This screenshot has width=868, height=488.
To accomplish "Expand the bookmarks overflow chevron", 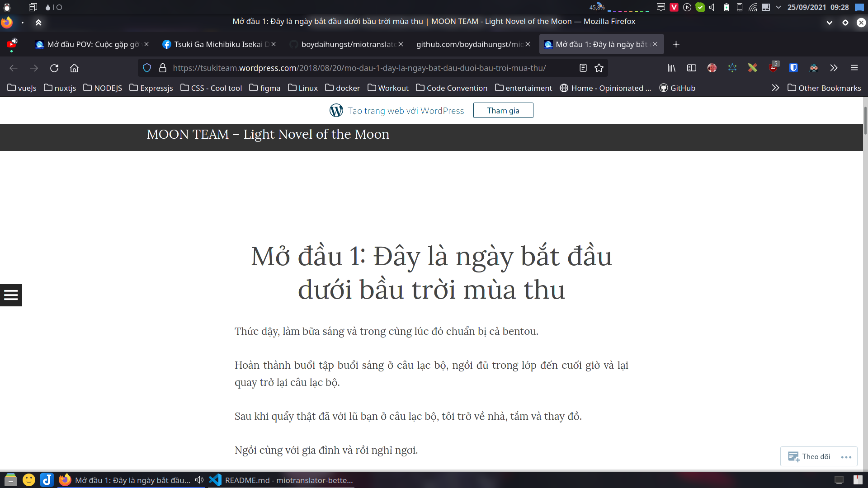I will 775,88.
